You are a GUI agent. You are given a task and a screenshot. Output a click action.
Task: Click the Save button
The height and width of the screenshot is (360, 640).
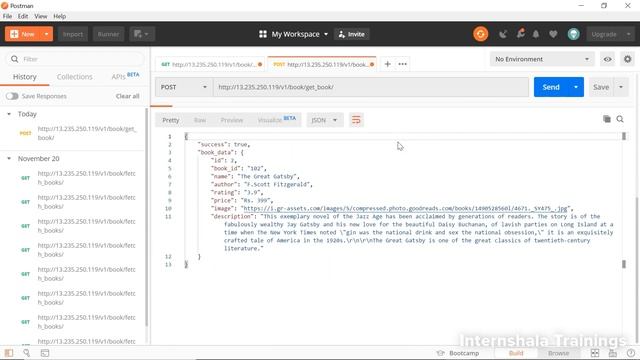click(x=601, y=87)
